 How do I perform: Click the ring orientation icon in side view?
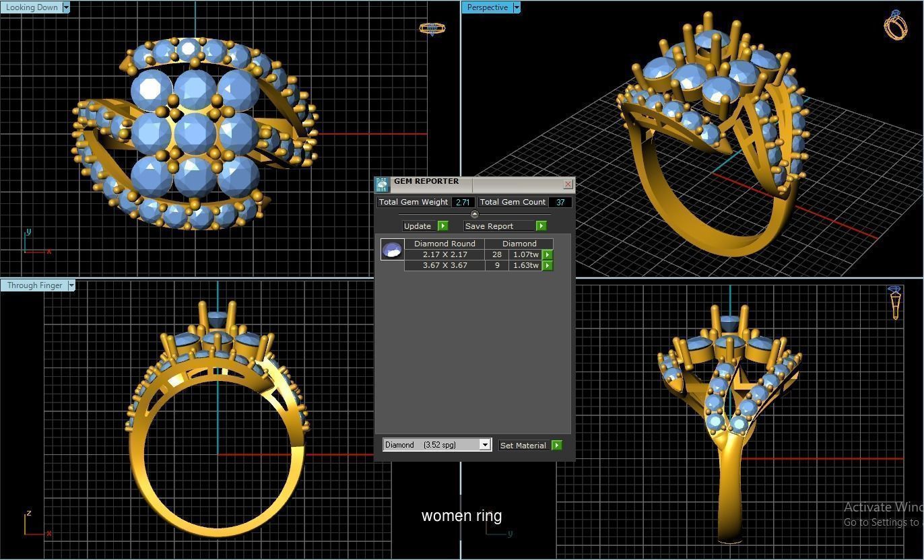click(895, 303)
